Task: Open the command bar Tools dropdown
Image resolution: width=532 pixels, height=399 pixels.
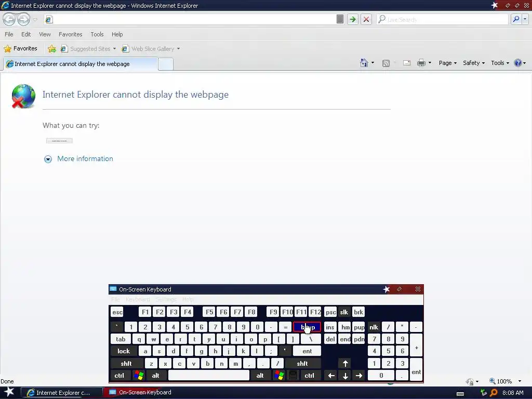Action: 500,63
